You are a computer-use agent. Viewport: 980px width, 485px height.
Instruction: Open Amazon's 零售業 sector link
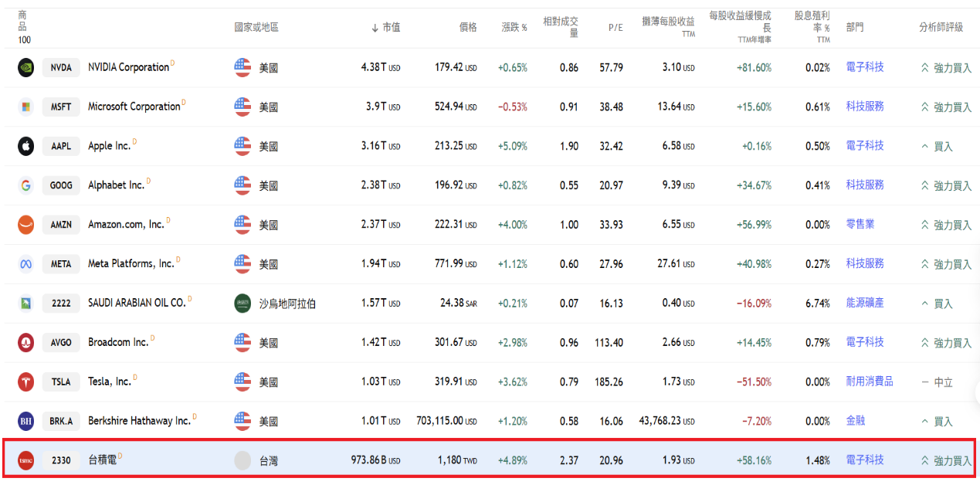coord(860,224)
